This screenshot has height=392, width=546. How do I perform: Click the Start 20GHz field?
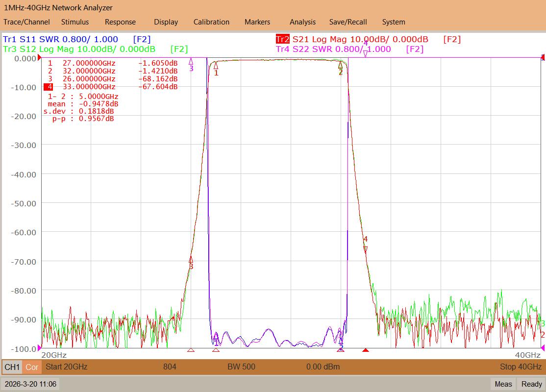tap(67, 367)
